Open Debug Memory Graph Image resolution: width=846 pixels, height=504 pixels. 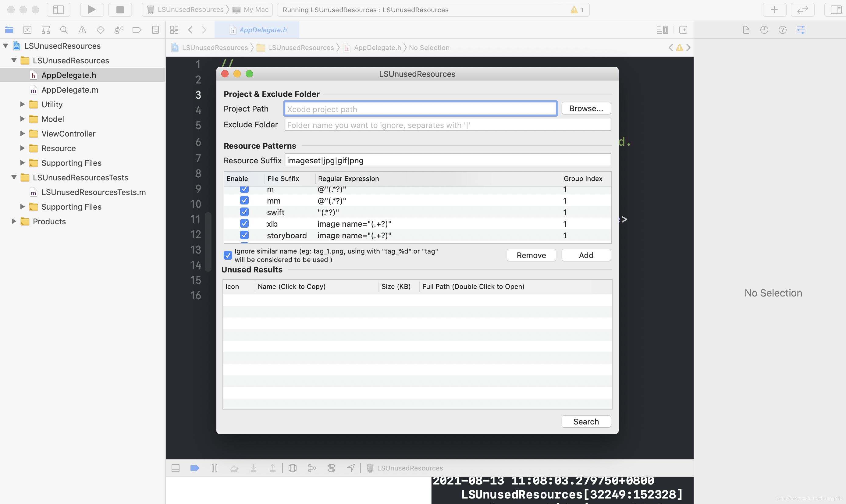point(312,468)
